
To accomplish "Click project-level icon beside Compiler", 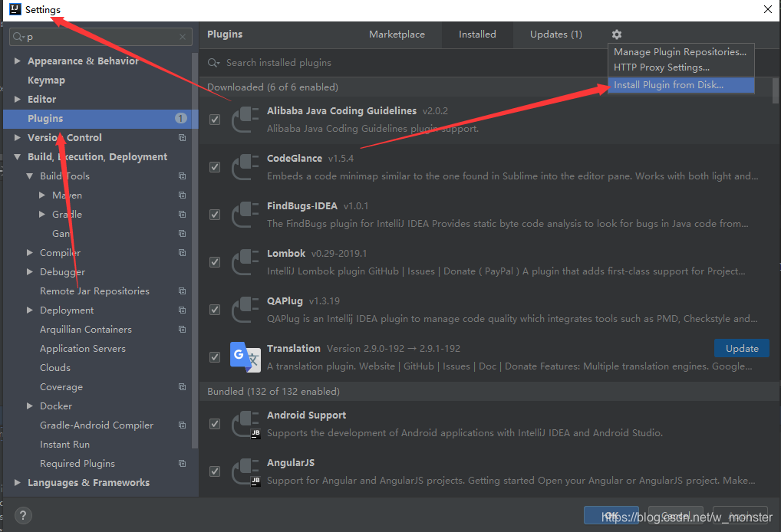I will 183,253.
